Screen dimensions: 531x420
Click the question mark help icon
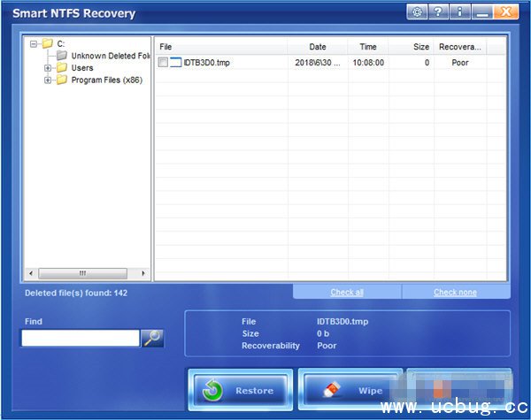click(x=437, y=12)
